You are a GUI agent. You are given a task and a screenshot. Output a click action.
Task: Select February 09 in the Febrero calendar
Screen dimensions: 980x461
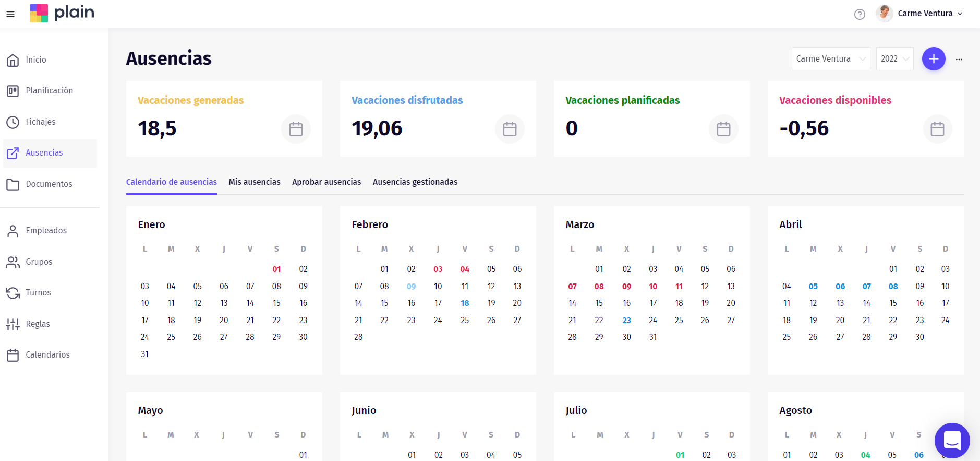pos(412,287)
